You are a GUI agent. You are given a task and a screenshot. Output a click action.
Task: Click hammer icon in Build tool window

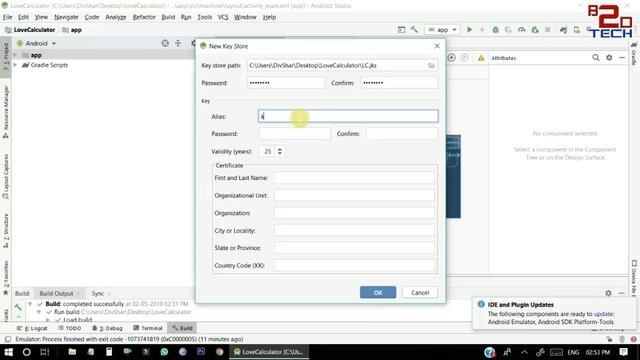[x=18, y=307]
